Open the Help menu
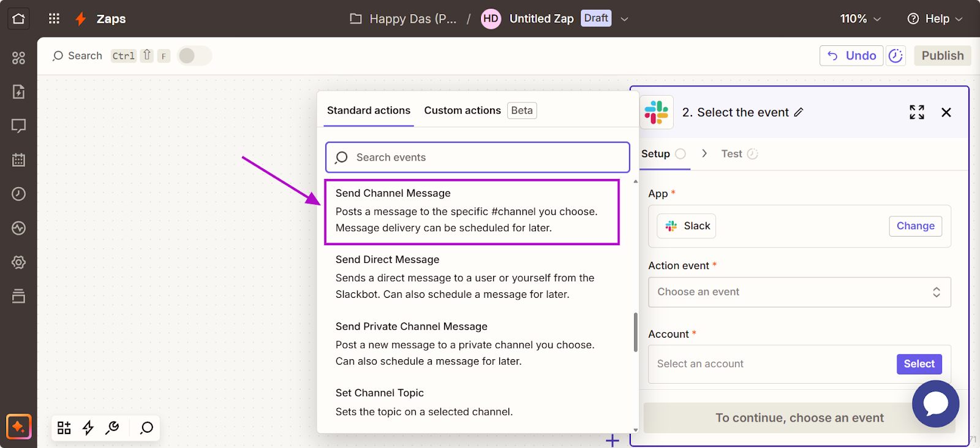The width and height of the screenshot is (980, 448). (x=935, y=19)
